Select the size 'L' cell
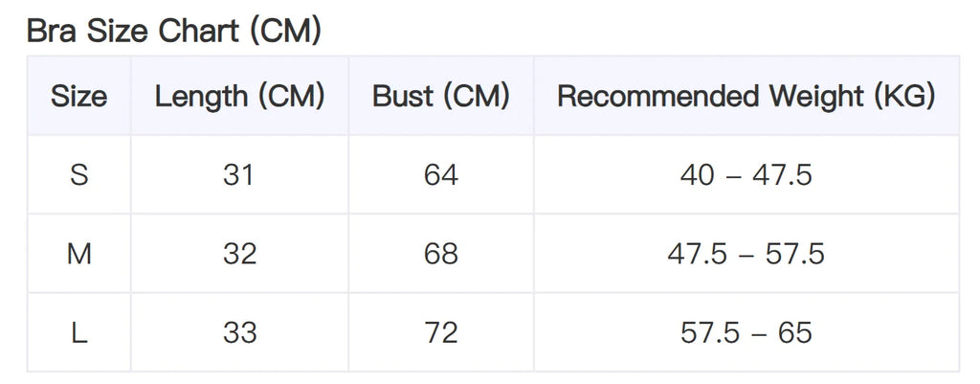This screenshot has height=384, width=980. (78, 332)
